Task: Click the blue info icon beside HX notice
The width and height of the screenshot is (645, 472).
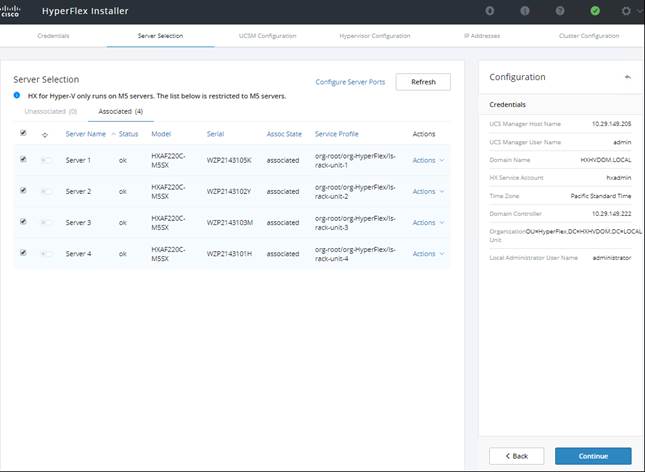Action: tap(17, 95)
